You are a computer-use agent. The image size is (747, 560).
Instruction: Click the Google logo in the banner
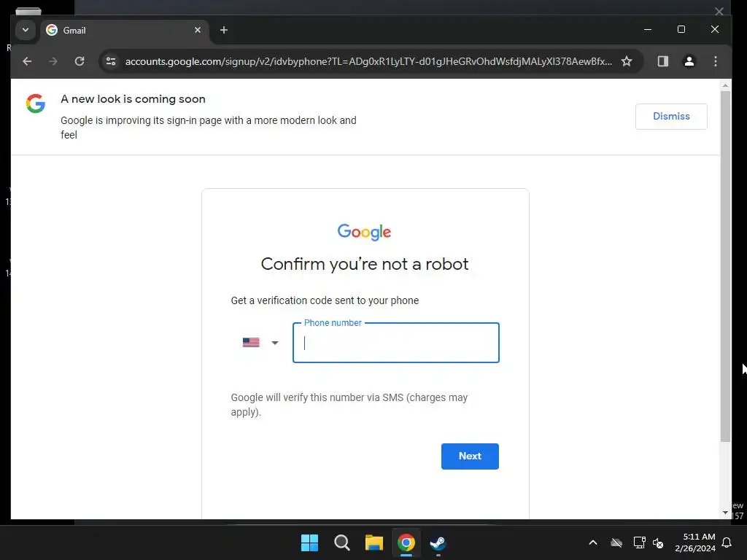pyautogui.click(x=36, y=104)
